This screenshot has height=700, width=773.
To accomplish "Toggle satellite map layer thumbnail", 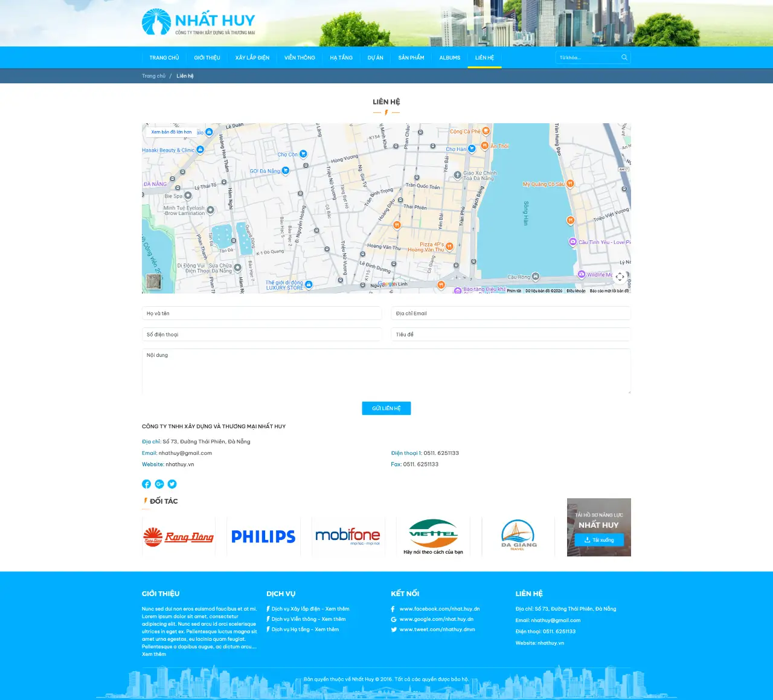I will (x=153, y=281).
